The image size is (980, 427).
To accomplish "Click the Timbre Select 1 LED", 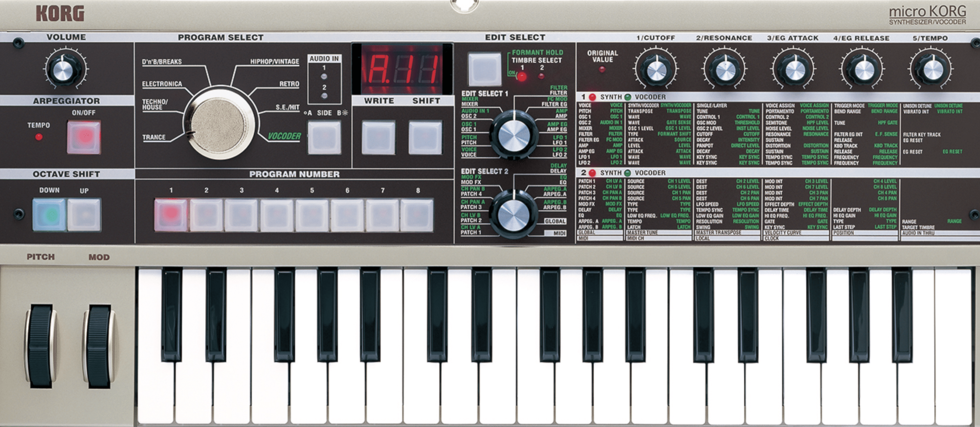I will (x=521, y=77).
